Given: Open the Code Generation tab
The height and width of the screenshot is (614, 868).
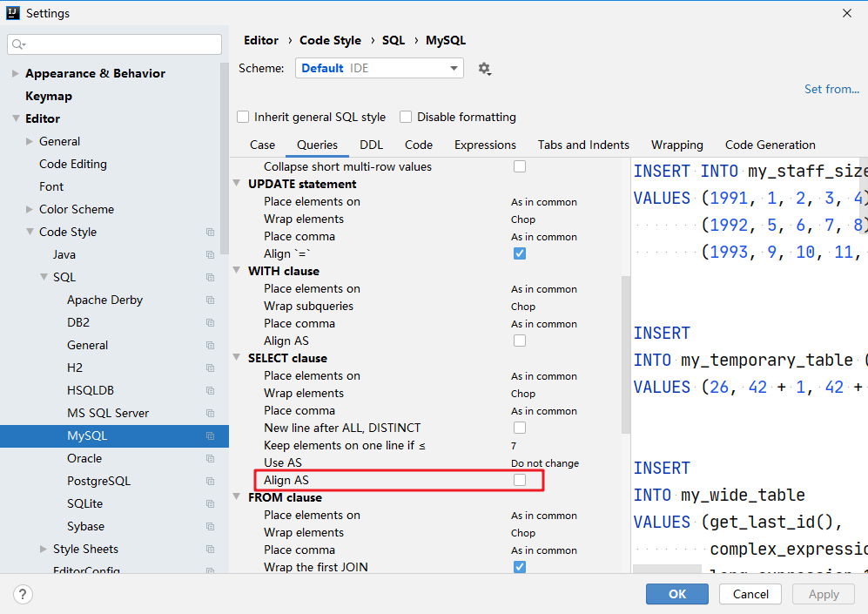Looking at the screenshot, I should 770,145.
